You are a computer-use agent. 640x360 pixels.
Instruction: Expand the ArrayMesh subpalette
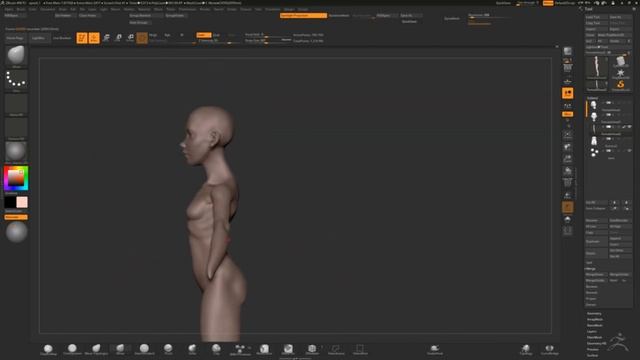tap(595, 320)
